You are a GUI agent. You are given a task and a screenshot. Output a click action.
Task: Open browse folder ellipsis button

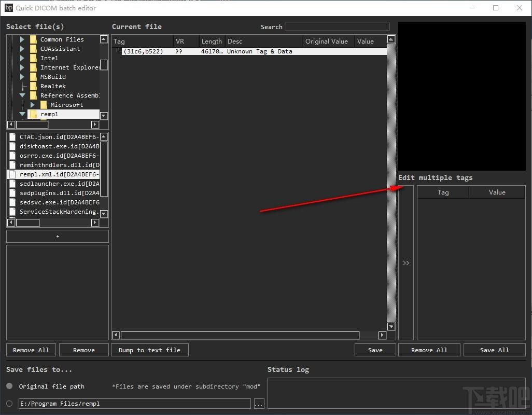[259, 404]
